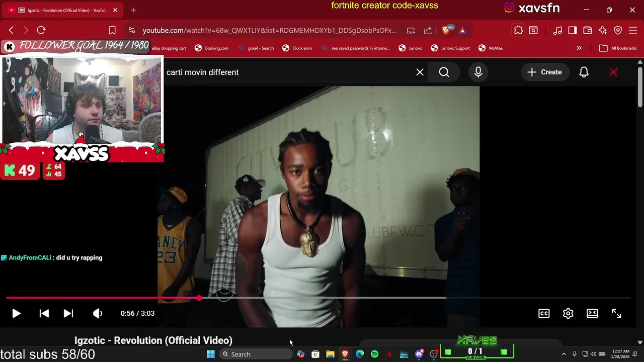Open Leo AI assistant sparkle icon
This screenshot has height=362, width=644.
click(603, 30)
